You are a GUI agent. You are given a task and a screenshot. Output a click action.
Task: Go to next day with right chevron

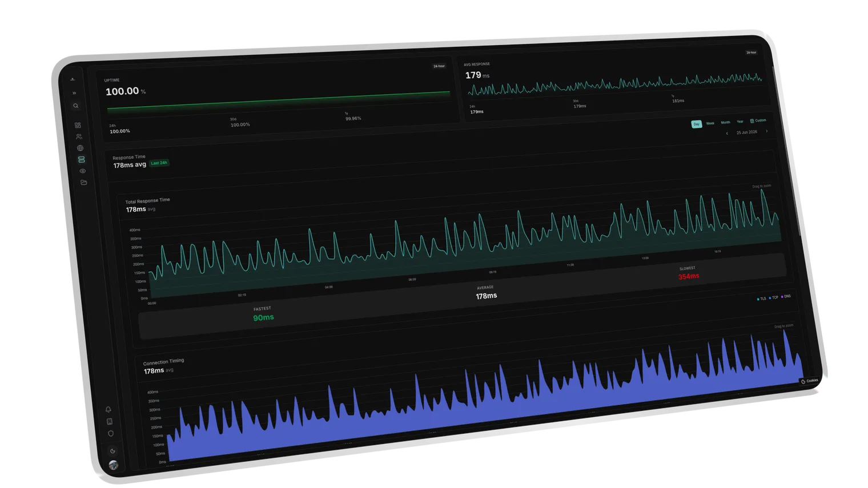pos(766,131)
